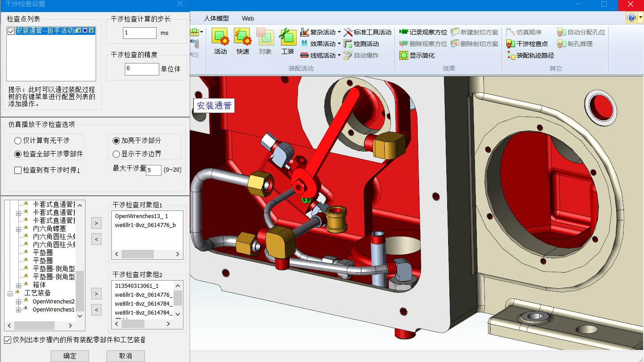Switch to the 人体模型 ribbon tab
This screenshot has width=644, height=362.
coord(216,18)
